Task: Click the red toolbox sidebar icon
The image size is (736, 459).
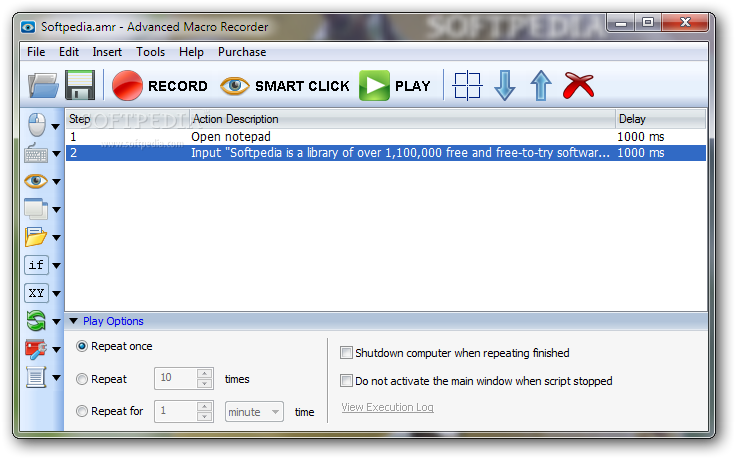Action: click(36, 349)
